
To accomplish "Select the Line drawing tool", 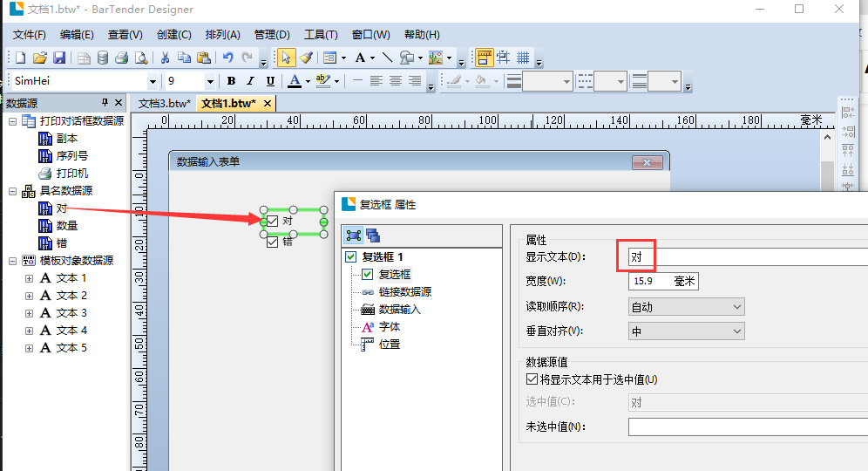I will 388,58.
